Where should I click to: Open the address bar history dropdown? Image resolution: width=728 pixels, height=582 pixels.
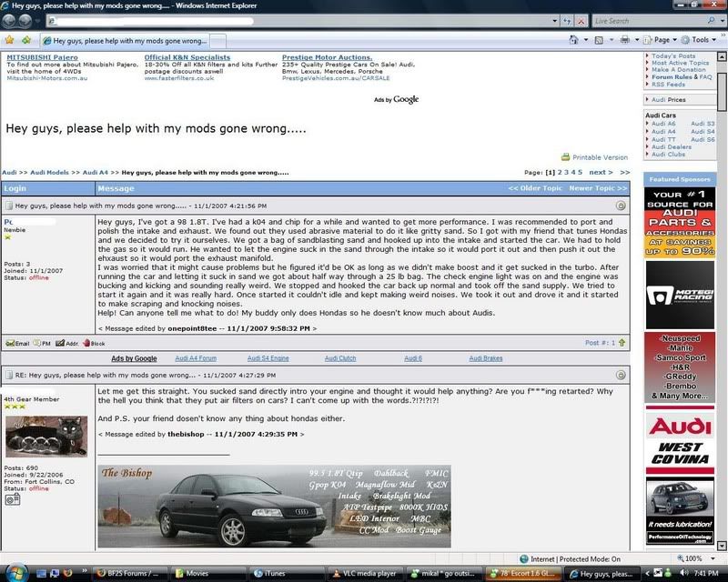(555, 21)
